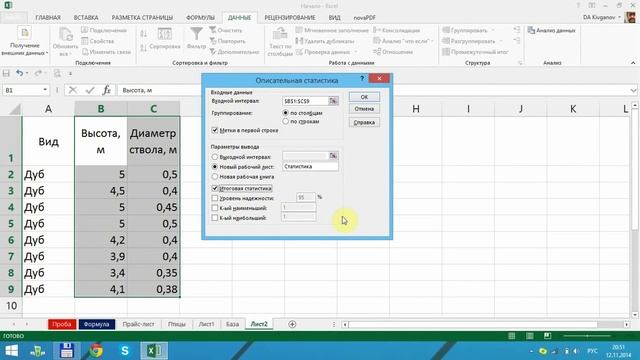Close the Описательная статистика dialog
Screen dimensions: 640x360
pyautogui.click(x=379, y=78)
